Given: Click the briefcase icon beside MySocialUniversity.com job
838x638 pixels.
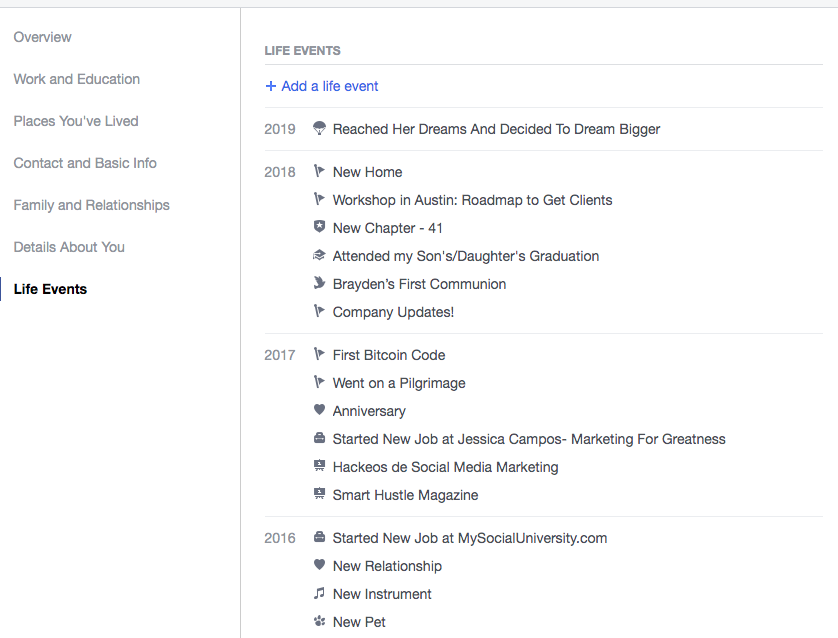Looking at the screenshot, I should [x=320, y=538].
